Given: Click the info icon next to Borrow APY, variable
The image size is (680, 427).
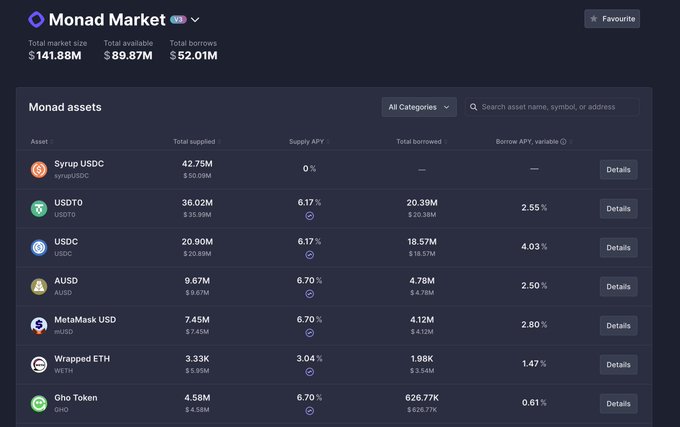Looking at the screenshot, I should (x=563, y=142).
